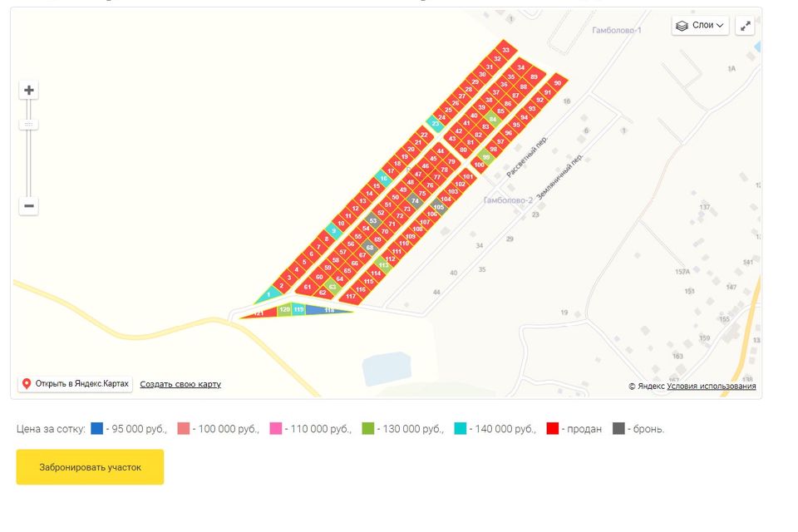Select cyan plot number 23
The width and height of the screenshot is (798, 532).
(435, 123)
